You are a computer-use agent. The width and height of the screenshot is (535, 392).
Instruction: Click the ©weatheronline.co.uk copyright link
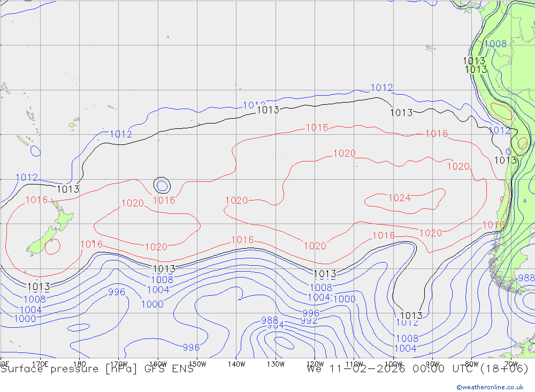pos(490,387)
